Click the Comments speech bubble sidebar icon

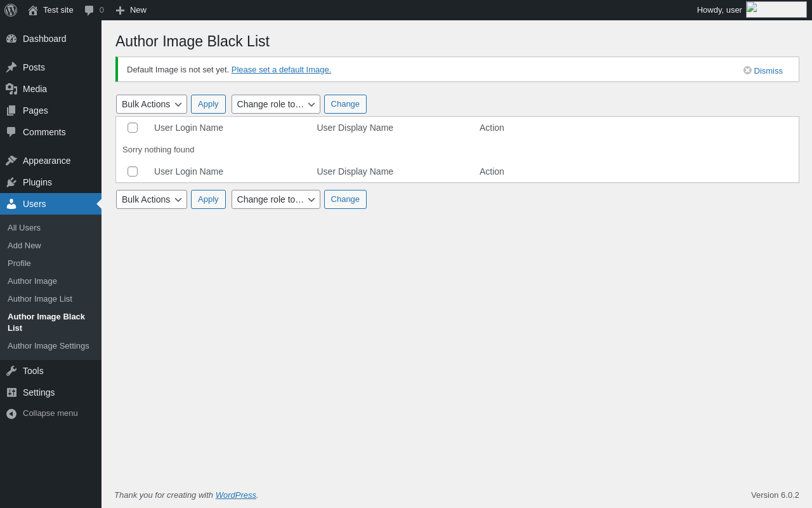11,132
